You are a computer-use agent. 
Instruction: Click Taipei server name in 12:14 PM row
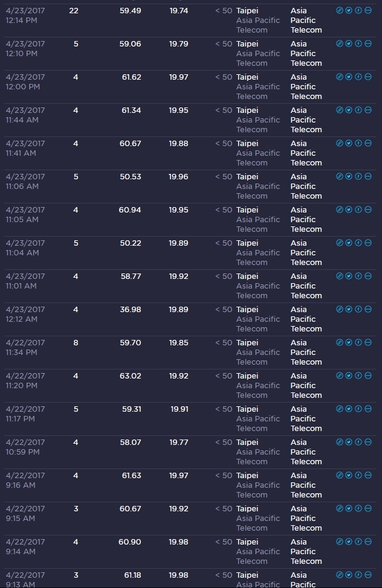click(247, 11)
